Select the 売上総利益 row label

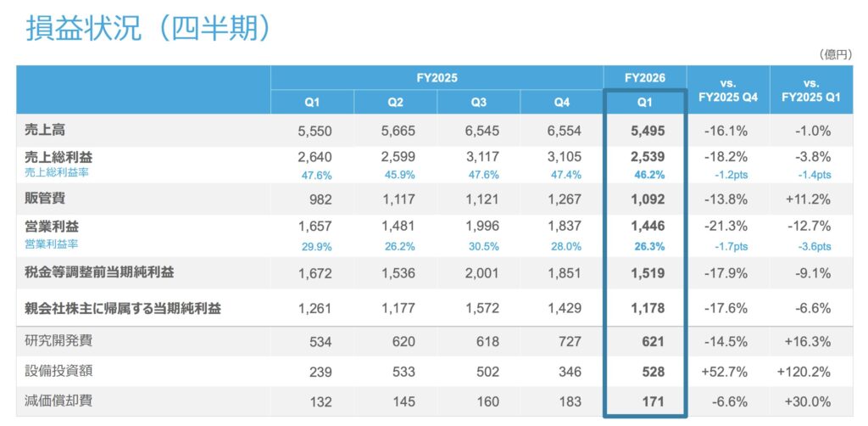(x=58, y=157)
